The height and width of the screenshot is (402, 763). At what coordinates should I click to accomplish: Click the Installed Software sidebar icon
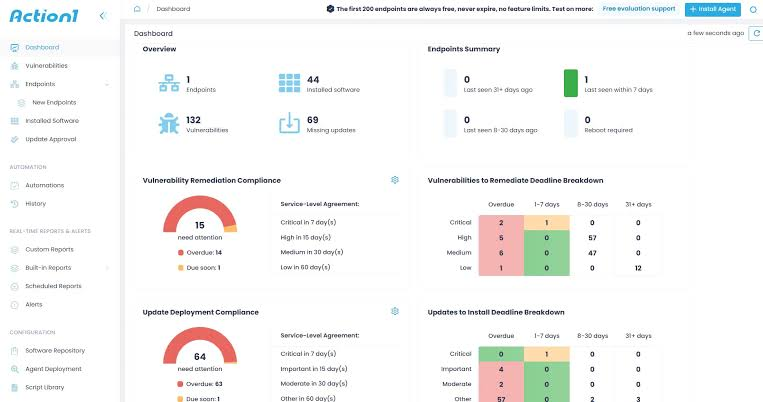(15, 121)
